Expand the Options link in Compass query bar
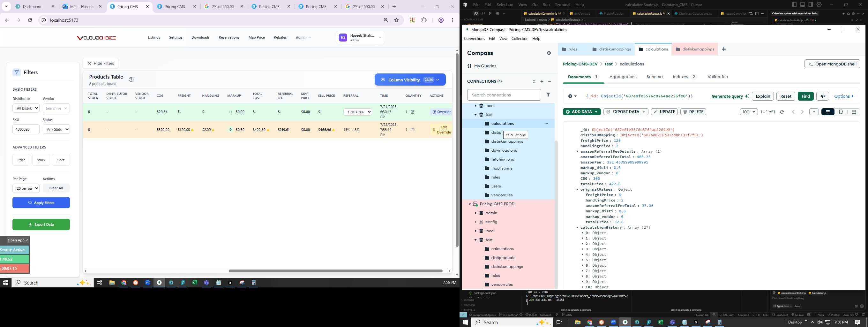The width and height of the screenshot is (868, 327). [844, 96]
